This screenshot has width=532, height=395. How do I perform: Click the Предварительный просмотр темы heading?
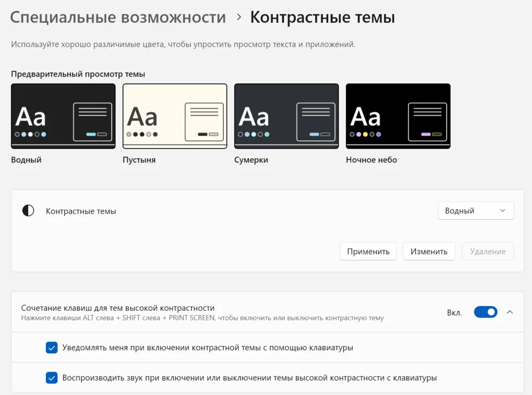78,74
